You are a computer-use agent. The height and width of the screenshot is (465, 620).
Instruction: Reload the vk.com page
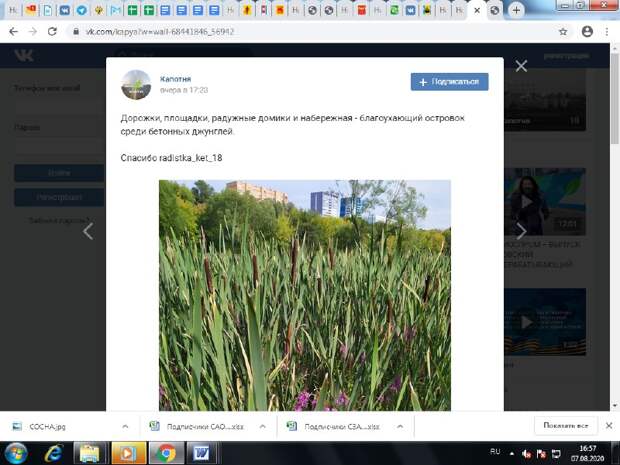52,32
